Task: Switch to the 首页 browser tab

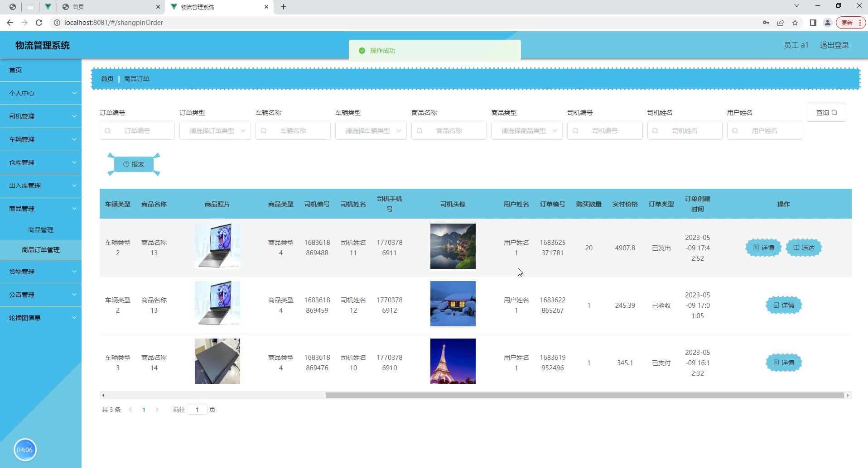Action: click(111, 7)
